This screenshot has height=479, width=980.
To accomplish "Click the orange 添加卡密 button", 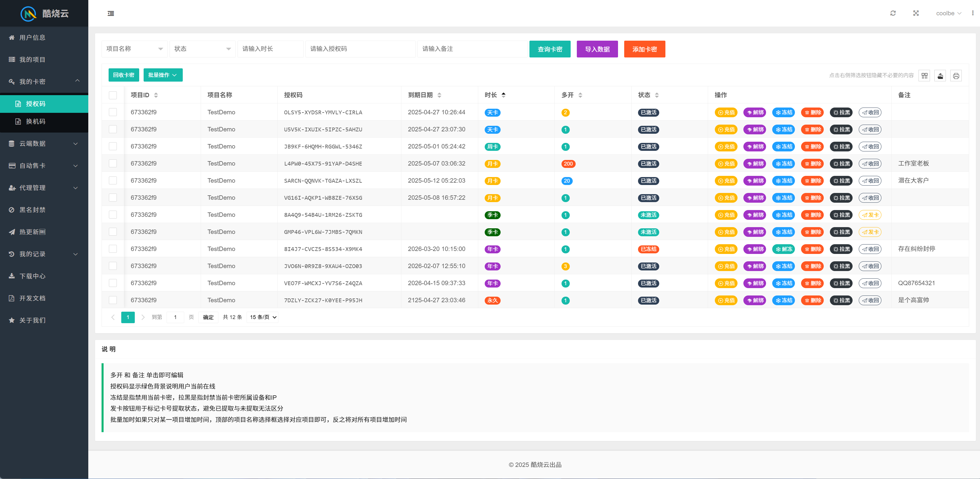I will click(644, 49).
